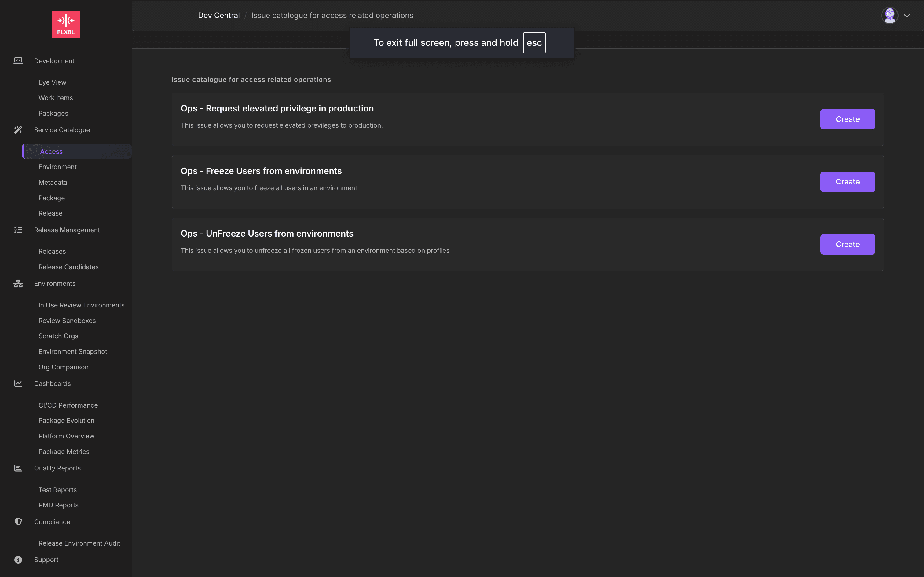Click the Service Catalogue wand icon

(18, 130)
